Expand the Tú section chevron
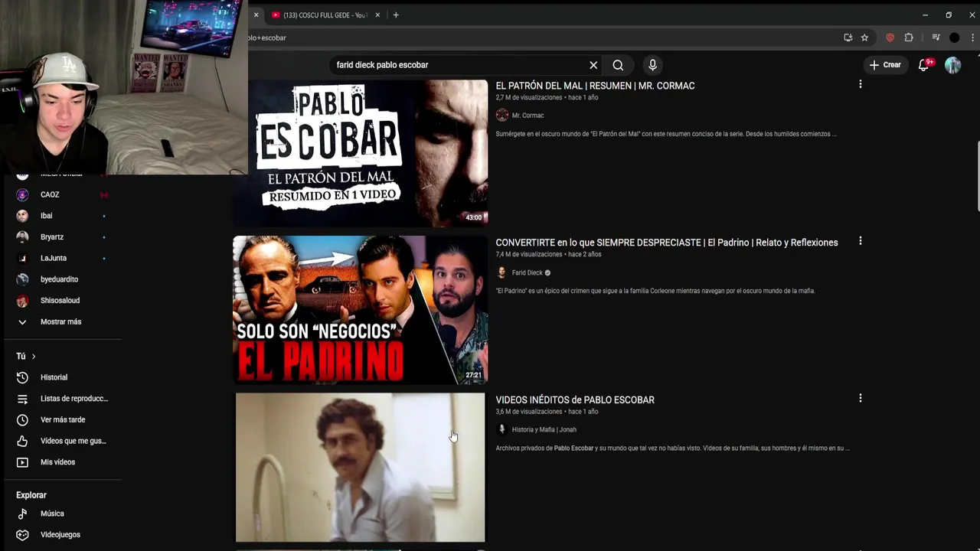The height and width of the screenshot is (551, 980). coord(34,356)
